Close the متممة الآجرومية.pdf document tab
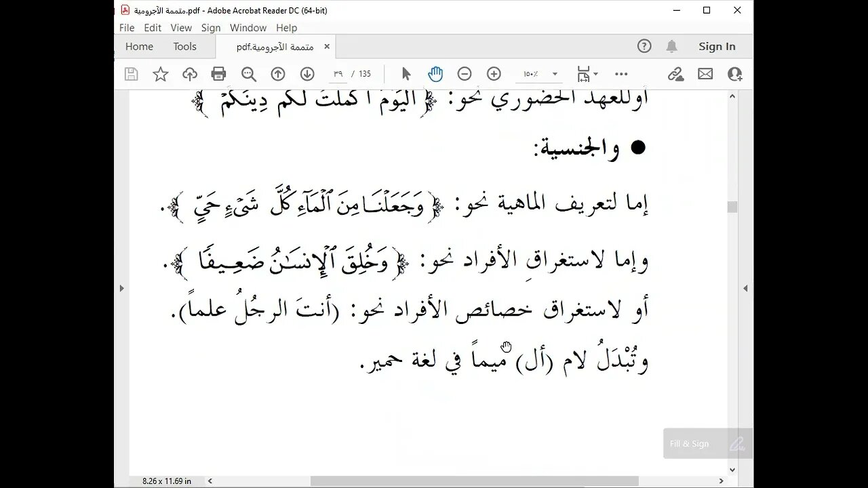This screenshot has height=488, width=868. click(x=327, y=47)
